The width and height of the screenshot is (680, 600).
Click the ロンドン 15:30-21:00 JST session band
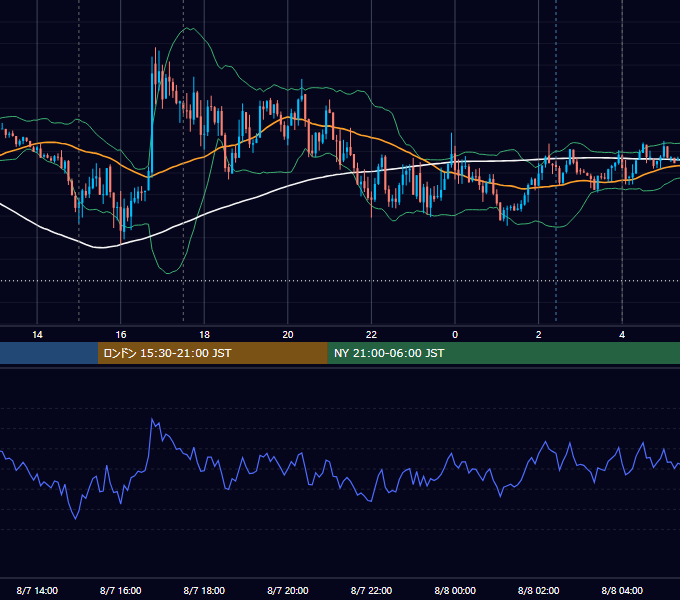[x=212, y=353]
